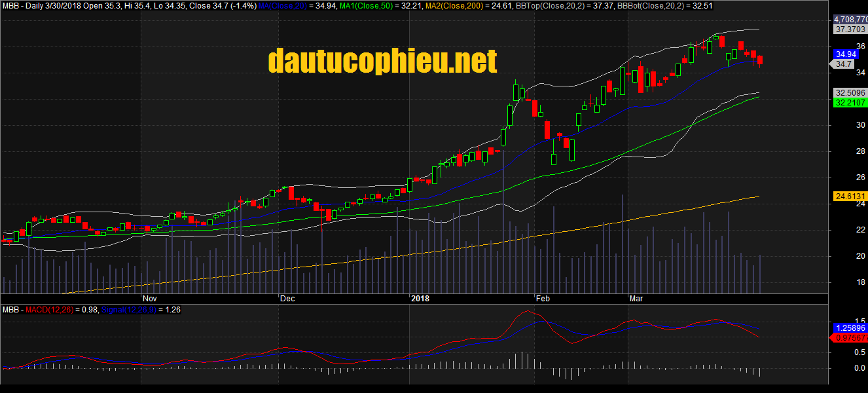
Task: Click the orange 24.6131 price tag
Action: [849, 196]
